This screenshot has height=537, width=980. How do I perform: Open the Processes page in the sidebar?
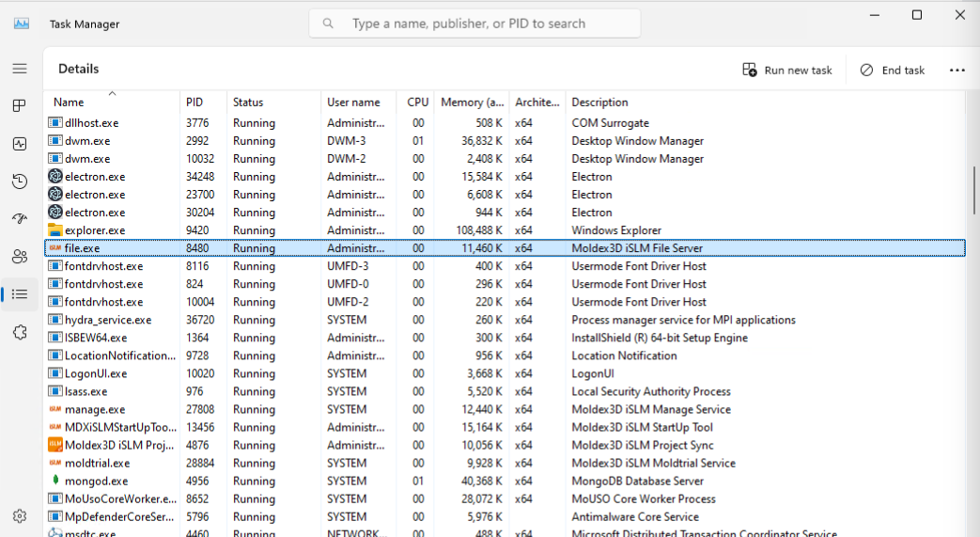click(20, 105)
